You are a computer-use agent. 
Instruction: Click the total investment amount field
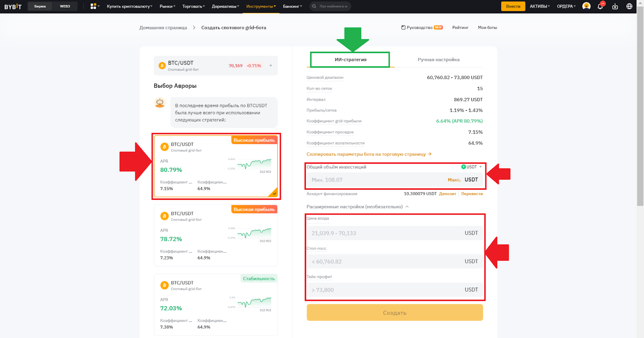(394, 180)
